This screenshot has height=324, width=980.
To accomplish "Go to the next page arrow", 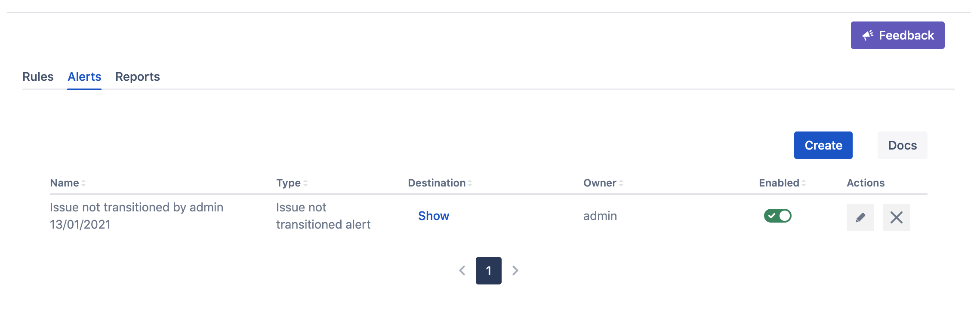I will tap(515, 271).
